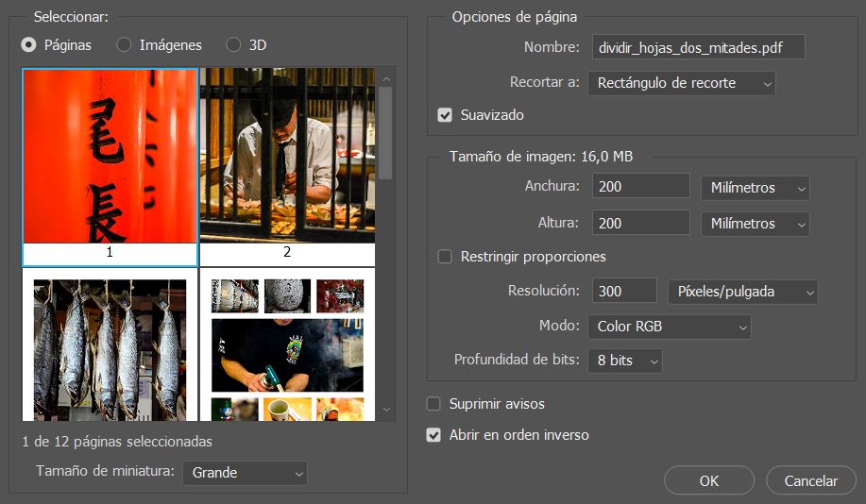Viewport: 866px width, 504px height.
Task: Select the Páginas radio button
Action: pyautogui.click(x=29, y=44)
